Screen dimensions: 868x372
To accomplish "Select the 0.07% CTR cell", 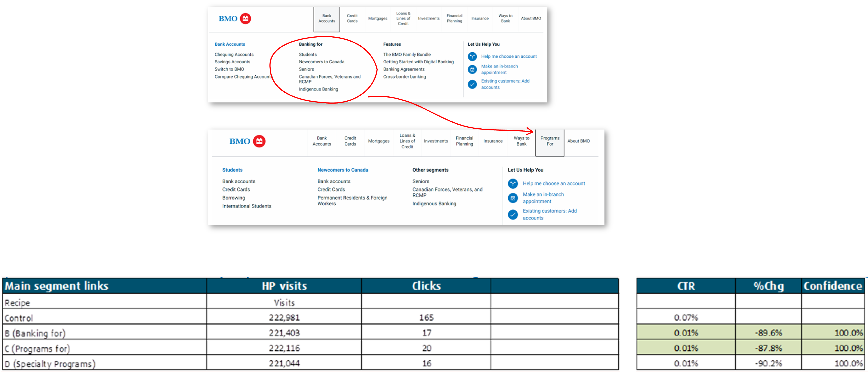I will pyautogui.click(x=686, y=317).
